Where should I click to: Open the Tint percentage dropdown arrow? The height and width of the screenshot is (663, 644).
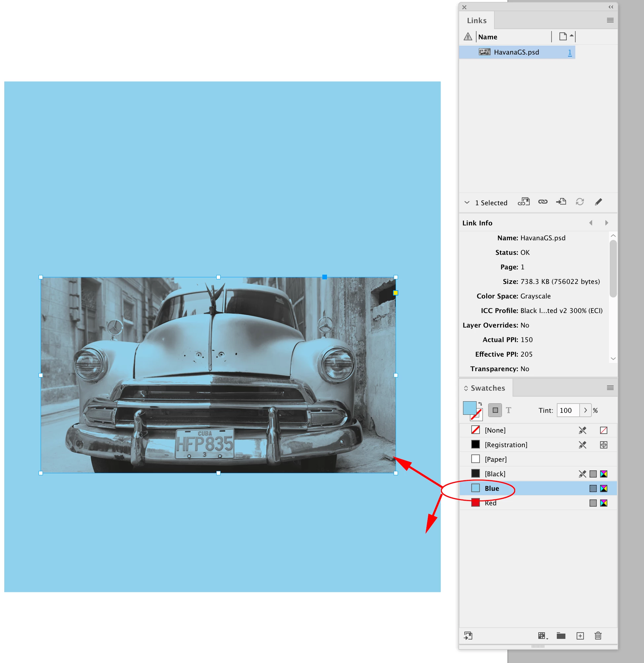pyautogui.click(x=586, y=410)
